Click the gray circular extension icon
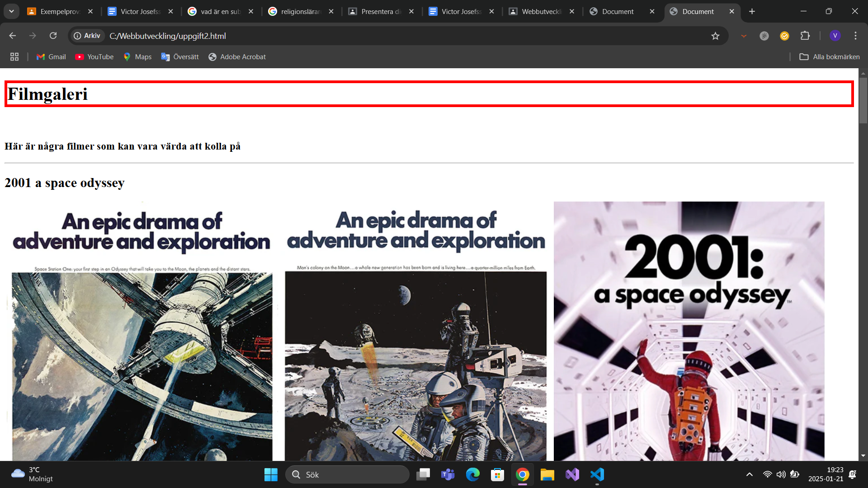This screenshot has width=868, height=488. tap(764, 36)
